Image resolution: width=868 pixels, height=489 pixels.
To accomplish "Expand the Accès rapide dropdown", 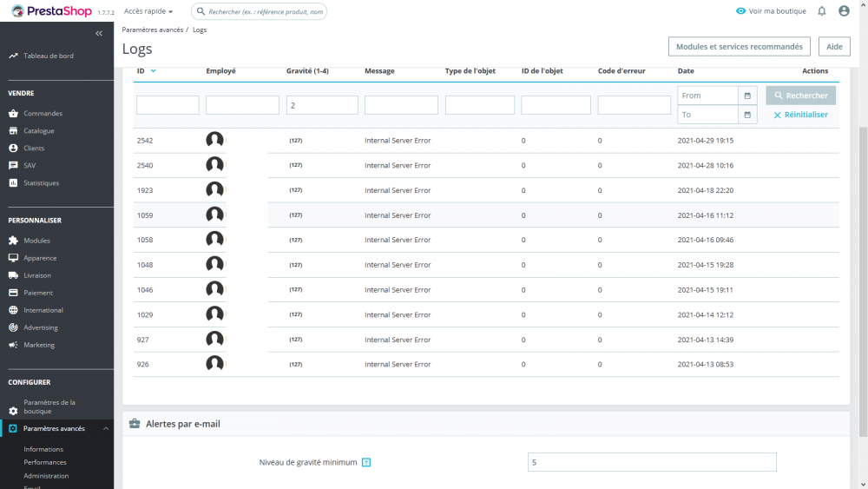I will click(x=148, y=11).
